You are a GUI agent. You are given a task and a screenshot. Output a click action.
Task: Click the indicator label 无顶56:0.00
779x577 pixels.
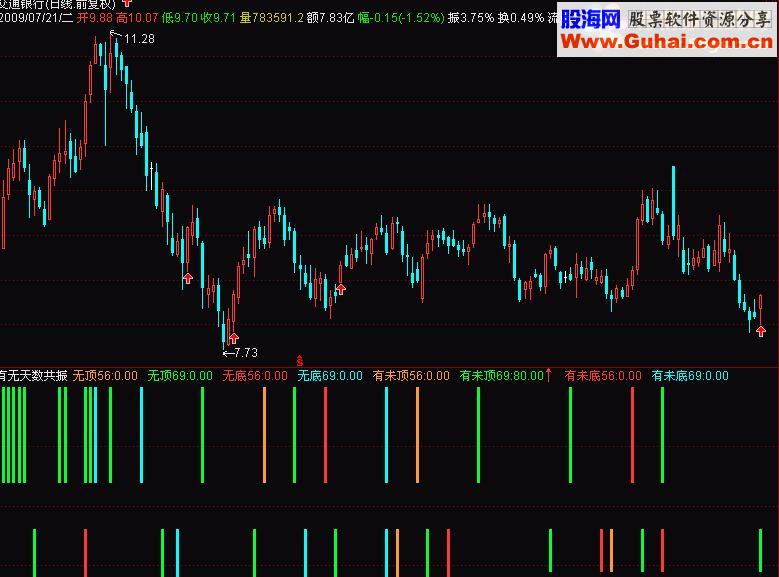point(105,376)
